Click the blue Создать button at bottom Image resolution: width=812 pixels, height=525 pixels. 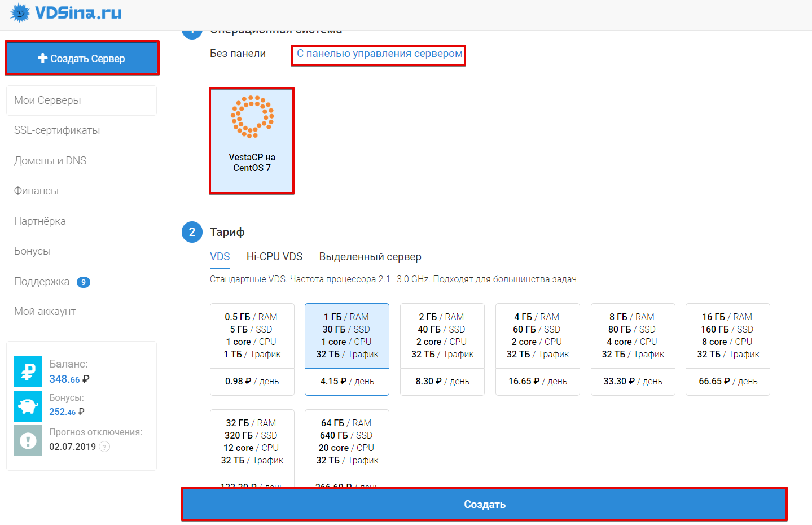point(484,504)
